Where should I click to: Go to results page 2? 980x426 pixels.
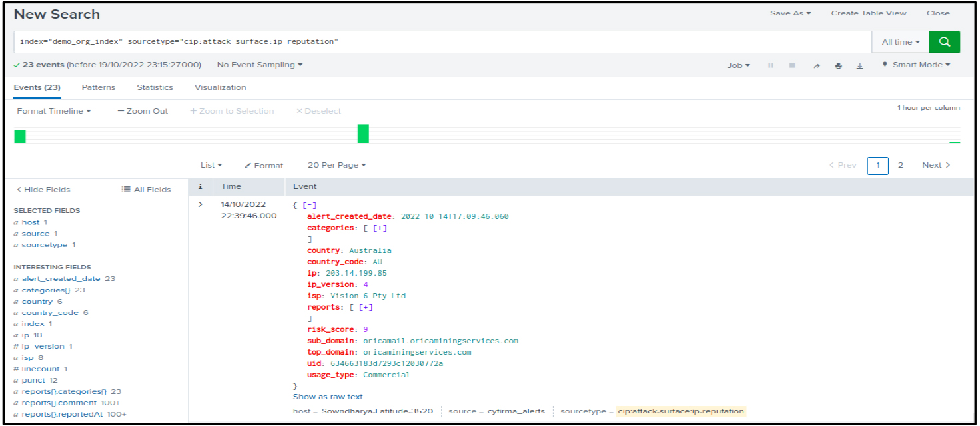(901, 166)
